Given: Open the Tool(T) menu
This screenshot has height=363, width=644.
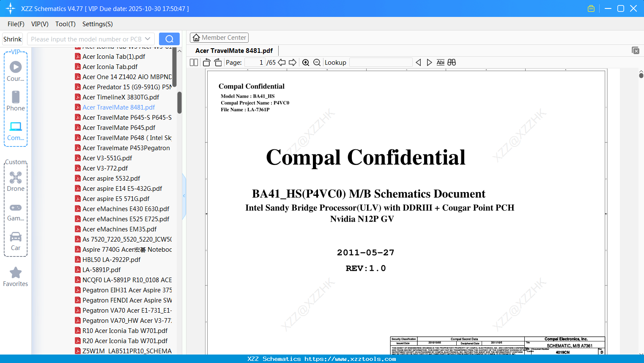Looking at the screenshot, I should 66,24.
